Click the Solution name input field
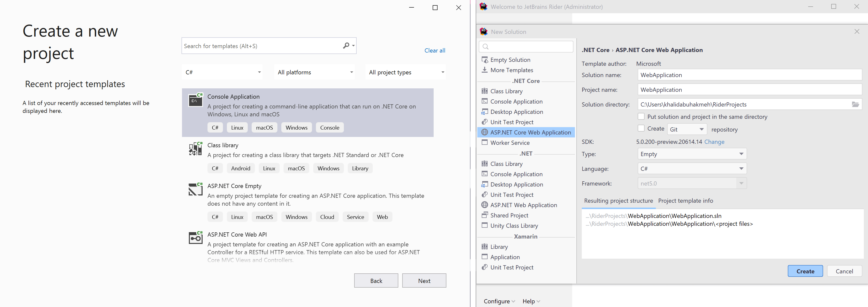 tap(749, 75)
